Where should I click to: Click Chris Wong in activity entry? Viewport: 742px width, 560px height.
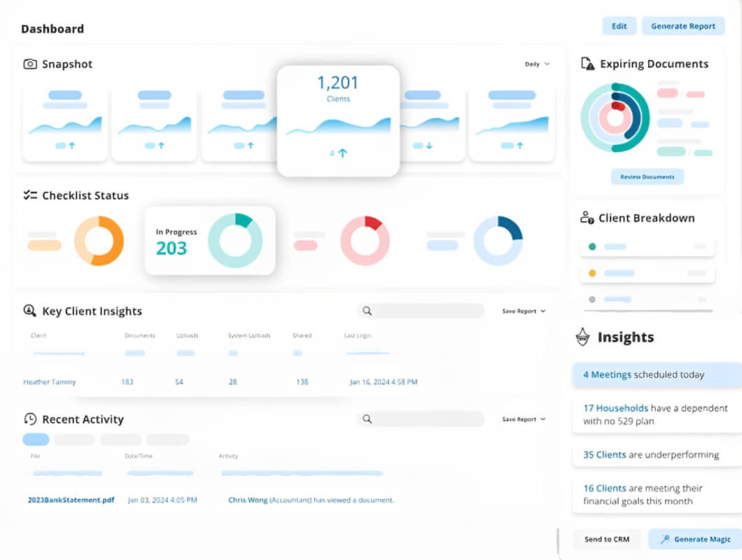248,500
